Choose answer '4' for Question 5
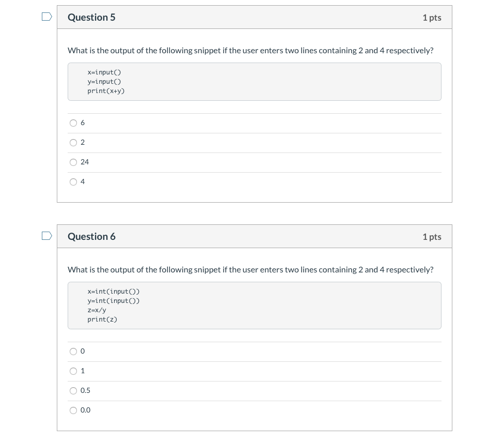This screenshot has height=442, width=504. point(73,181)
